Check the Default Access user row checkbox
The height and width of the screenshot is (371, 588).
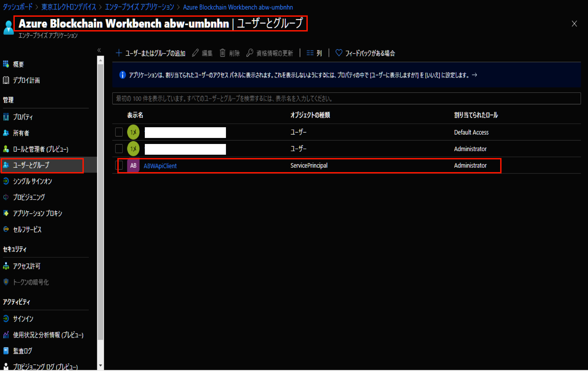119,132
